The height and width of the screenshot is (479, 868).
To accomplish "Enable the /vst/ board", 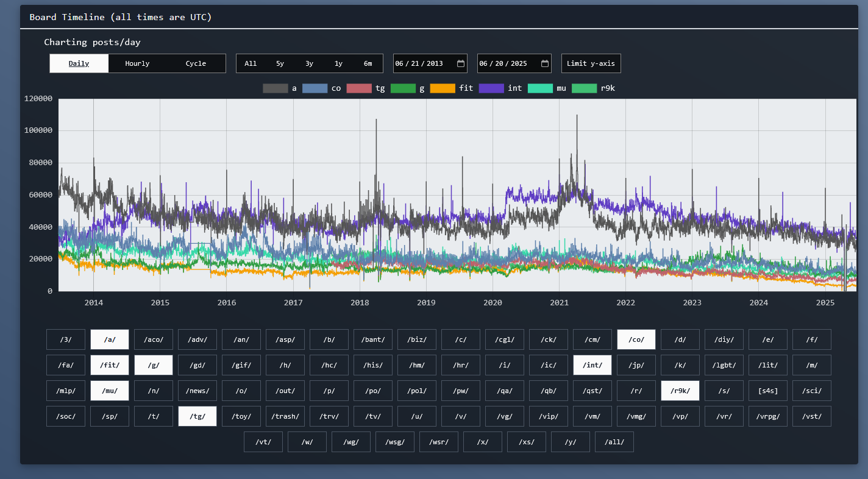I will pos(812,416).
